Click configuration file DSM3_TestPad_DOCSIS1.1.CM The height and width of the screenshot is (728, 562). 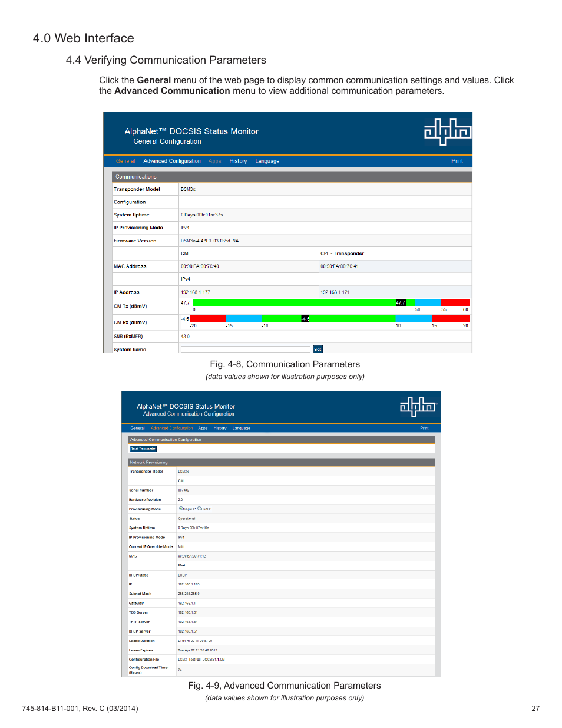(x=201, y=660)
